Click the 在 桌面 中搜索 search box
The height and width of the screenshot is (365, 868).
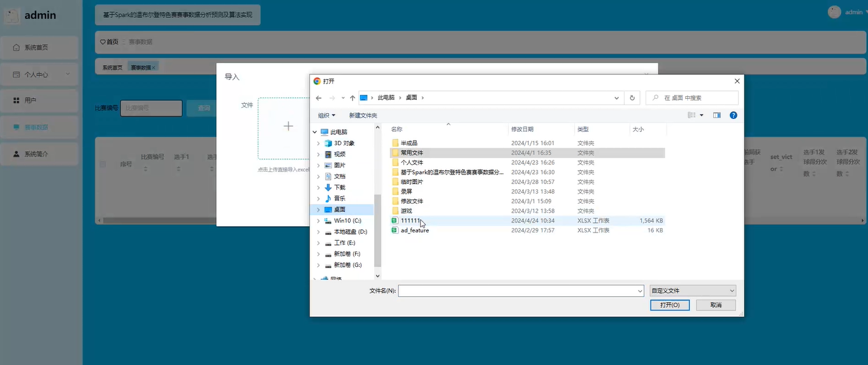click(692, 98)
